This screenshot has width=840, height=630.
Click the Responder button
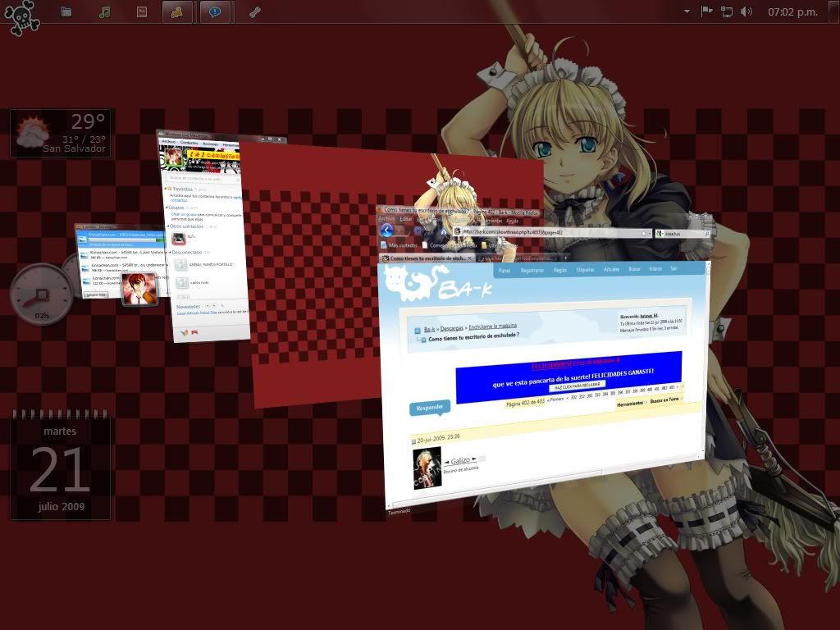coord(430,408)
